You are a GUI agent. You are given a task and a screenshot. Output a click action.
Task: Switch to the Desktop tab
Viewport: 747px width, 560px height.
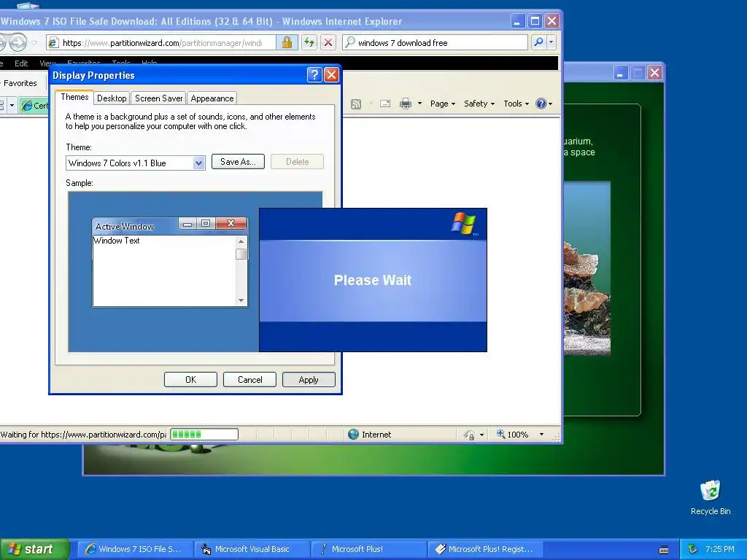pyautogui.click(x=112, y=98)
